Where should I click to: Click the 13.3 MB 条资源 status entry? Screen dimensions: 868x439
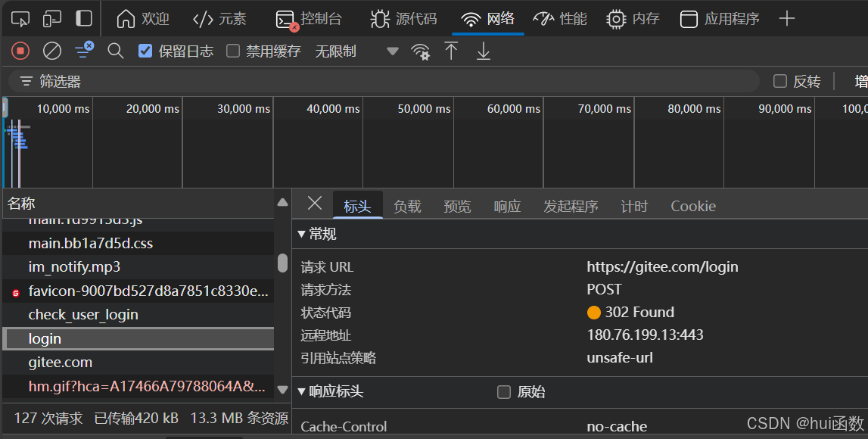239,418
